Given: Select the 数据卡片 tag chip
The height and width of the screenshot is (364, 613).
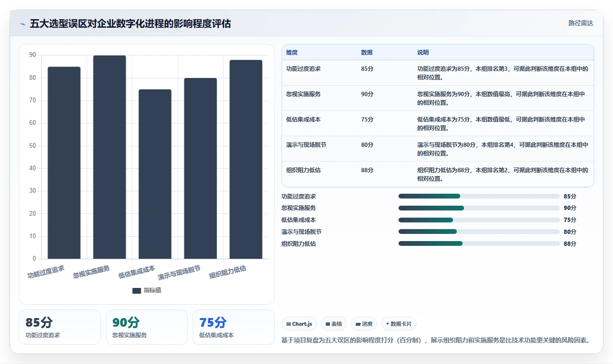Looking at the screenshot, I should tap(399, 324).
